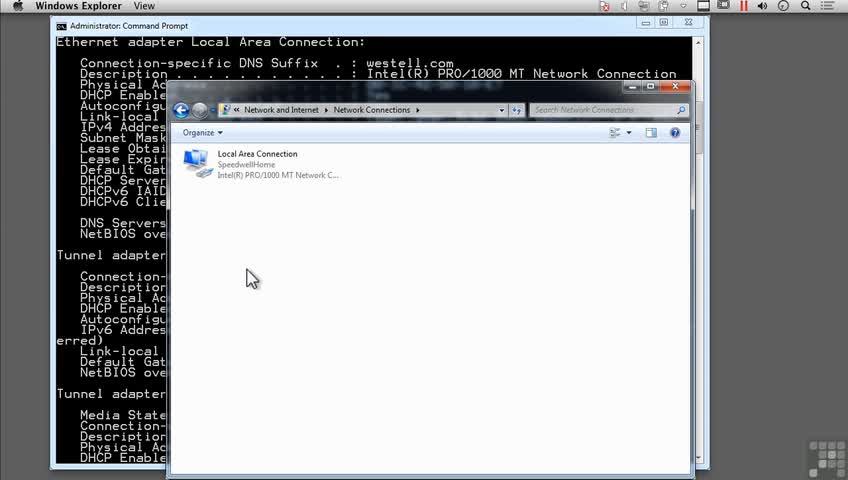Click the Ethernet adapter Local Area Connection line

pyautogui.click(x=210, y=42)
